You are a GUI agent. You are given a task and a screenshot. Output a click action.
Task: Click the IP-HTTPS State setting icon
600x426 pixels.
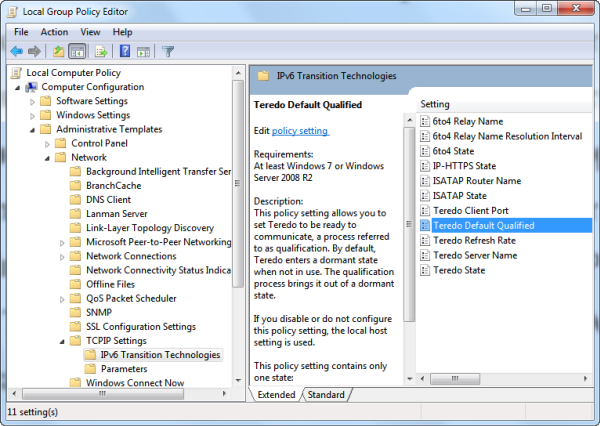click(x=425, y=166)
